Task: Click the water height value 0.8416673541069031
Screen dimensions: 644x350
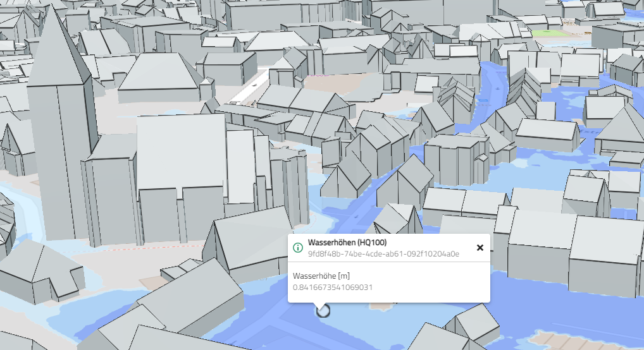Action: pyautogui.click(x=332, y=287)
